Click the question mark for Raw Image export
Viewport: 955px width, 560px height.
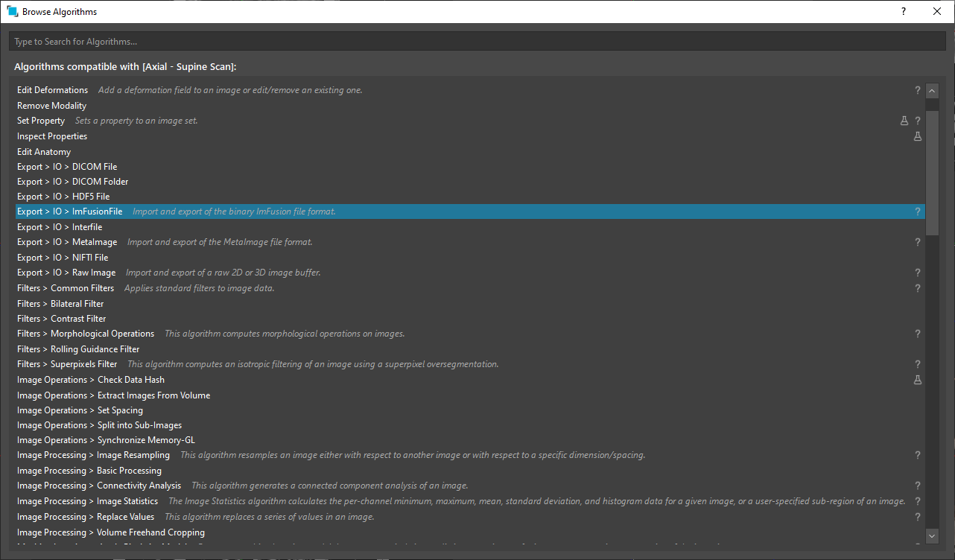coord(918,273)
